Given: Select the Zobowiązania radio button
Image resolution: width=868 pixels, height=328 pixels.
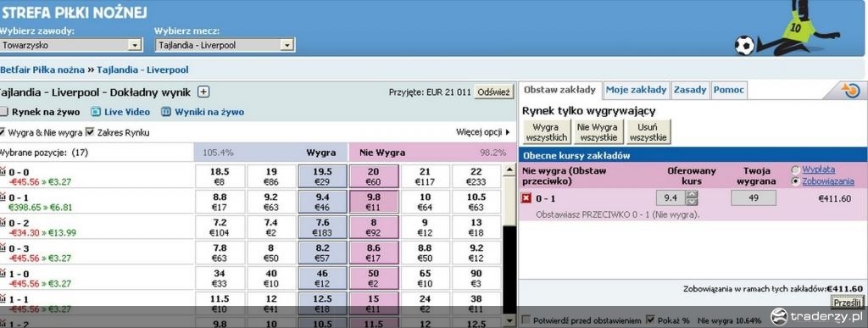Looking at the screenshot, I should coord(796,181).
